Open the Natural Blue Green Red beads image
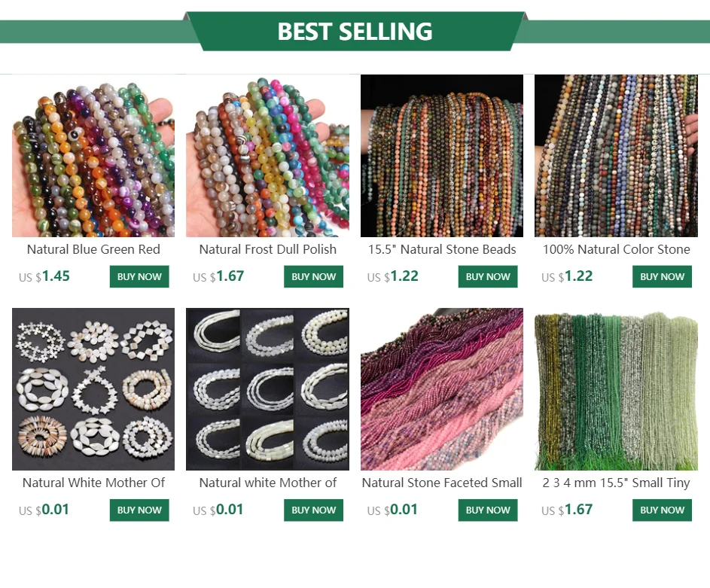This screenshot has width=710, height=588. (93, 156)
